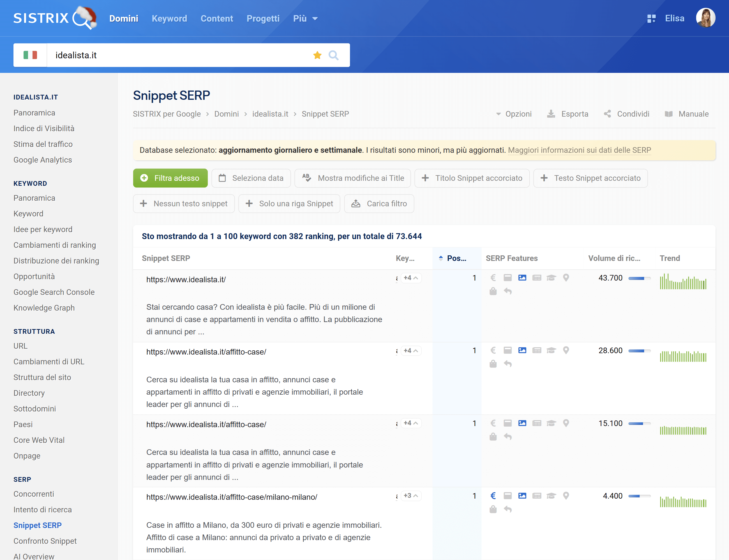Open search with the magnifier icon

tap(334, 55)
